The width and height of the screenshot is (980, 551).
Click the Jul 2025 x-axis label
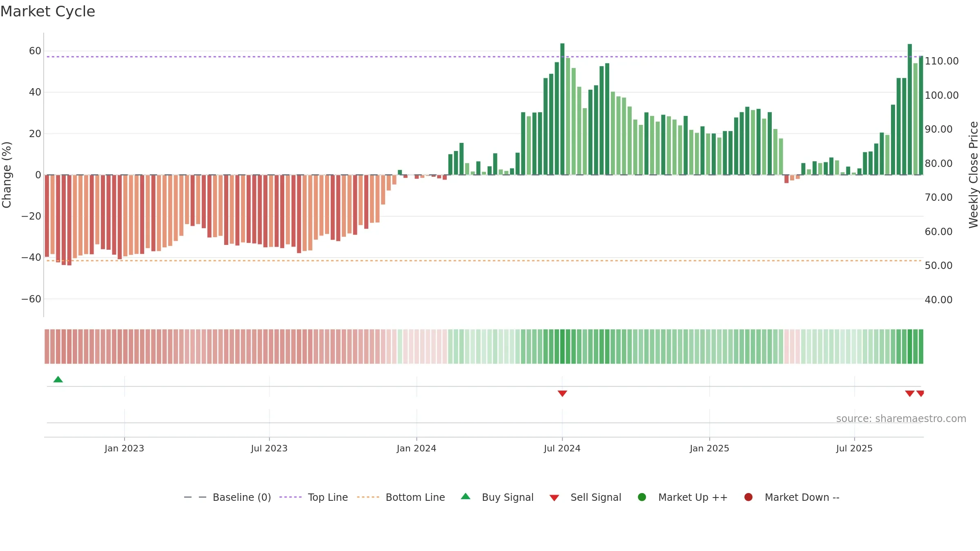(854, 448)
